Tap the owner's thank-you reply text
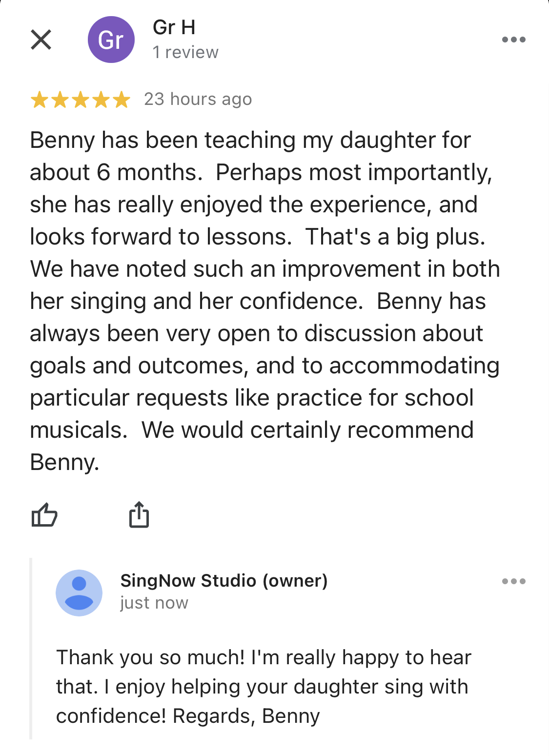 click(x=264, y=686)
